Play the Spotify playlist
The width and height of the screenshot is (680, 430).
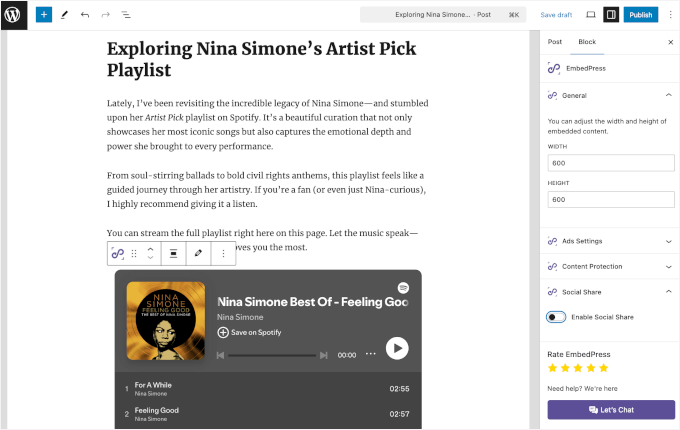(397, 348)
